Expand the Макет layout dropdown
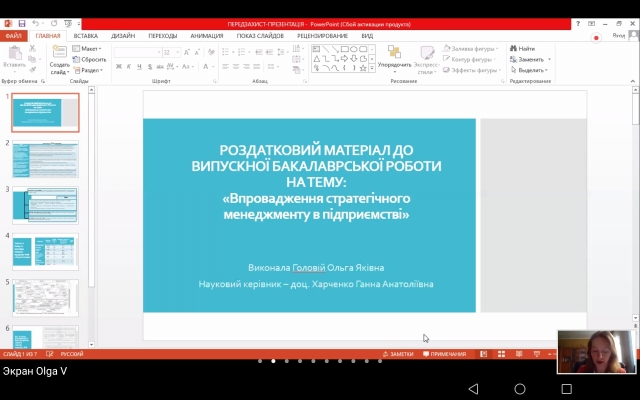 [x=89, y=48]
